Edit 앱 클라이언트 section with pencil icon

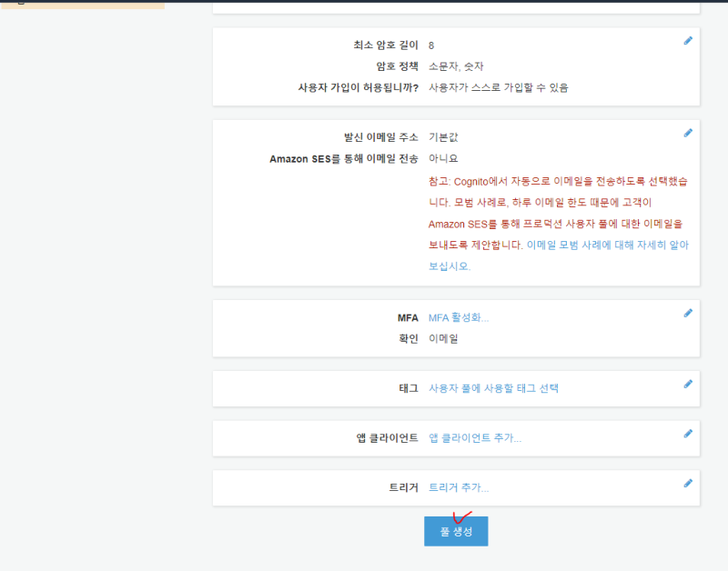tap(688, 434)
